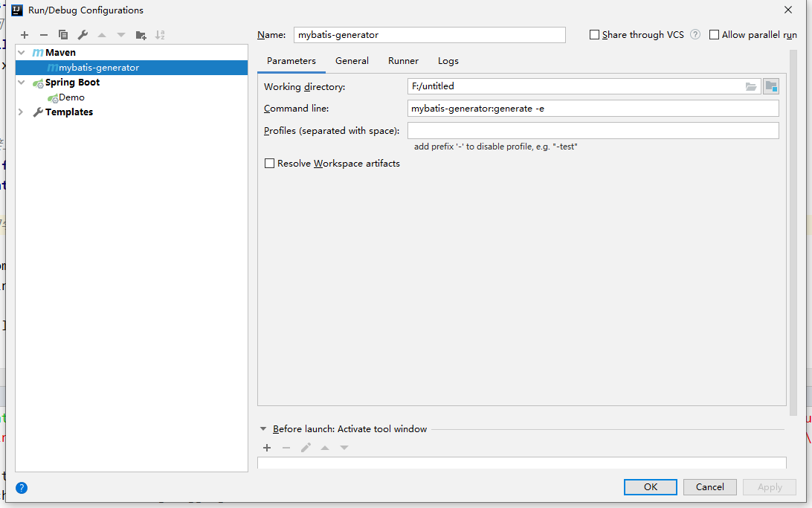Remove selected configuration with minus icon
The width and height of the screenshot is (812, 508).
pos(44,35)
